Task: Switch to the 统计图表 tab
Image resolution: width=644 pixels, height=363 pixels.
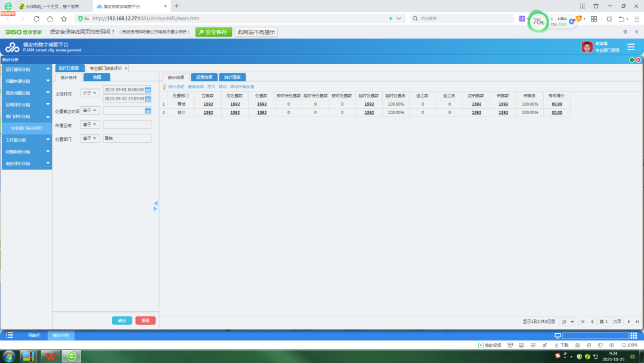Action: [233, 77]
